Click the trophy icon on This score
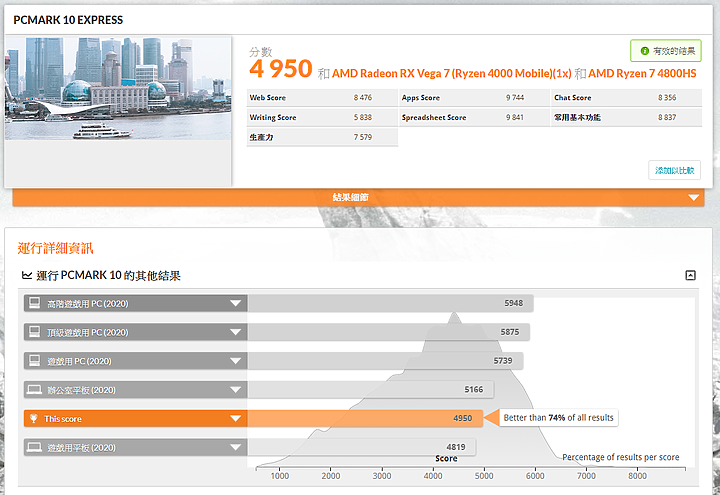 pyautogui.click(x=34, y=418)
